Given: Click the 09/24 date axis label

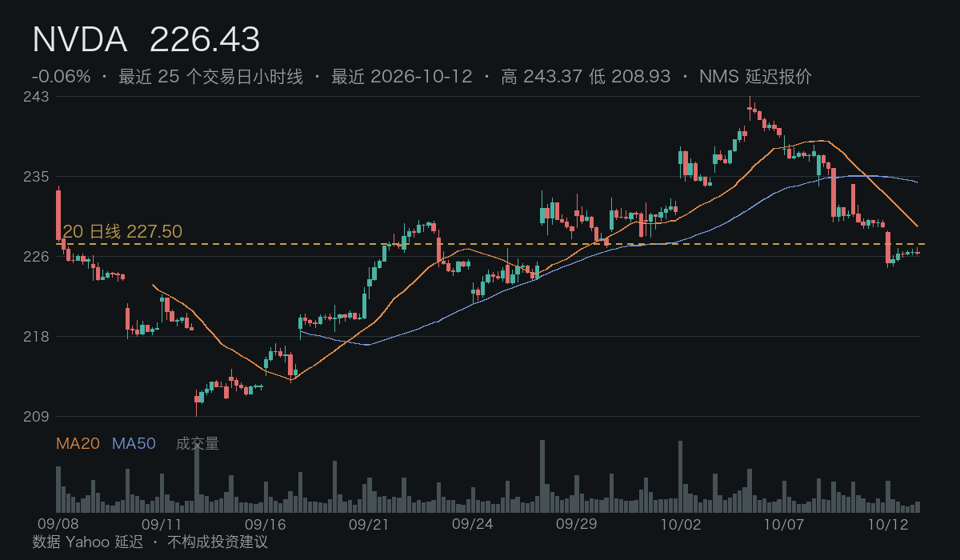Looking at the screenshot, I should pos(472,525).
